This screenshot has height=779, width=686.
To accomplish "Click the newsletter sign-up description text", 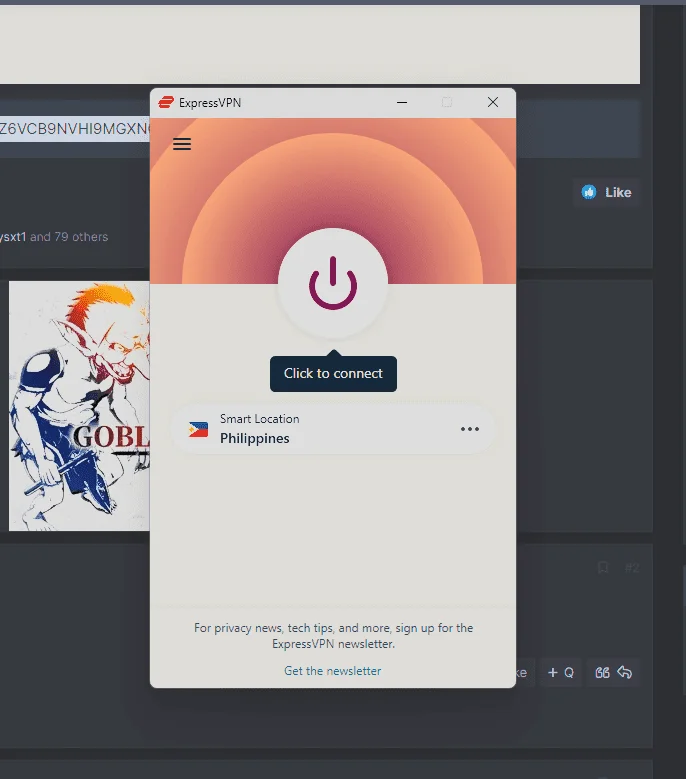I will click(333, 636).
